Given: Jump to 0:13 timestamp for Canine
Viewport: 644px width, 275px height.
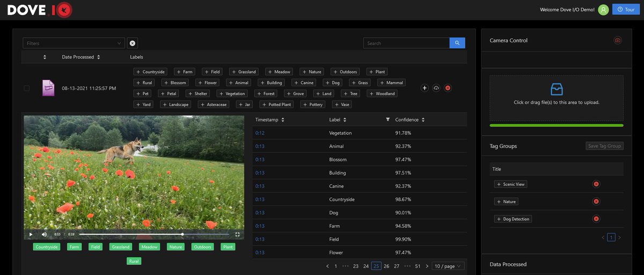Looking at the screenshot, I should [x=260, y=186].
